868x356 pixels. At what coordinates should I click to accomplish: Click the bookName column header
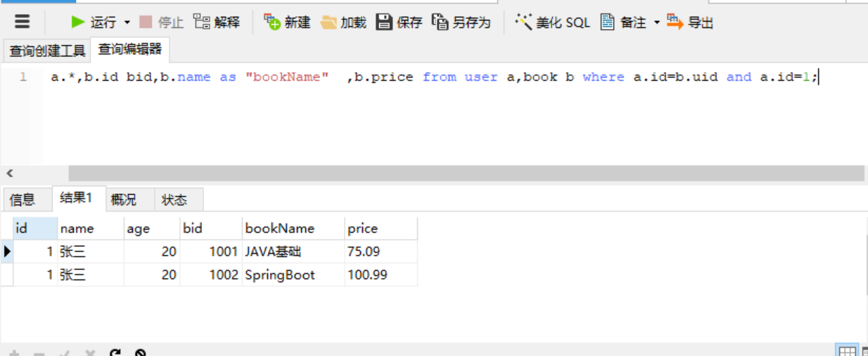293,228
